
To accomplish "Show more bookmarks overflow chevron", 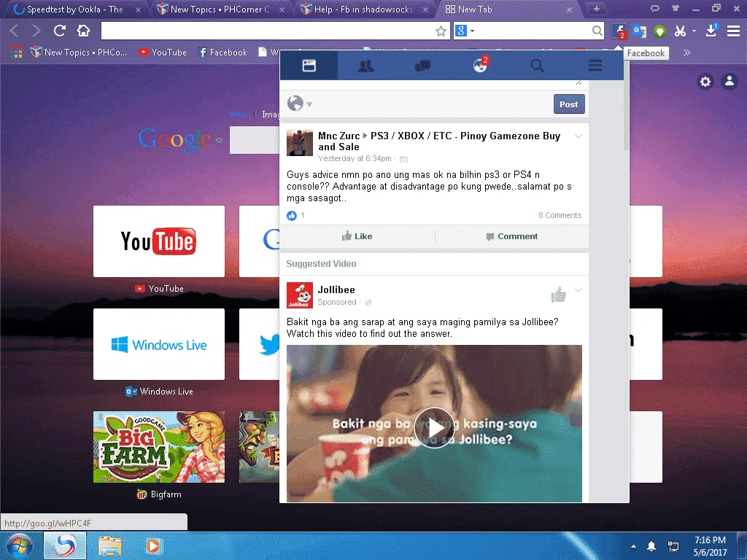I will click(686, 52).
